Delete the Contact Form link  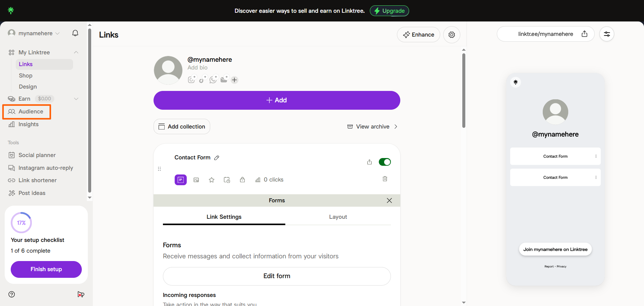coord(385,179)
